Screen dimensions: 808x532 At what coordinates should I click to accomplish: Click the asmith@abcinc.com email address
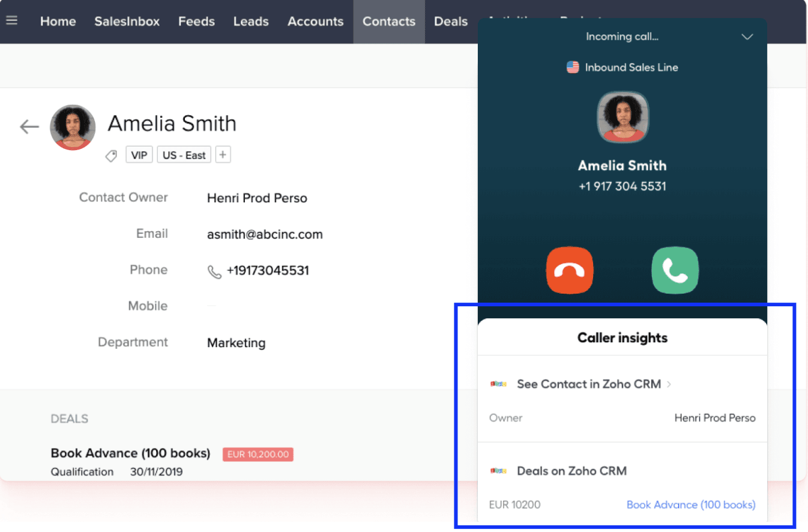pyautogui.click(x=265, y=234)
